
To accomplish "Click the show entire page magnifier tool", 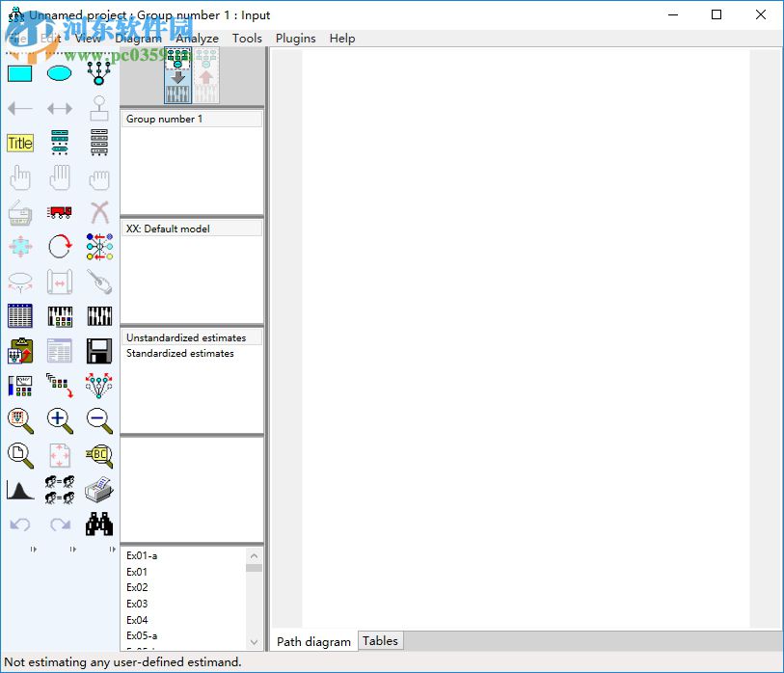I will (x=20, y=455).
